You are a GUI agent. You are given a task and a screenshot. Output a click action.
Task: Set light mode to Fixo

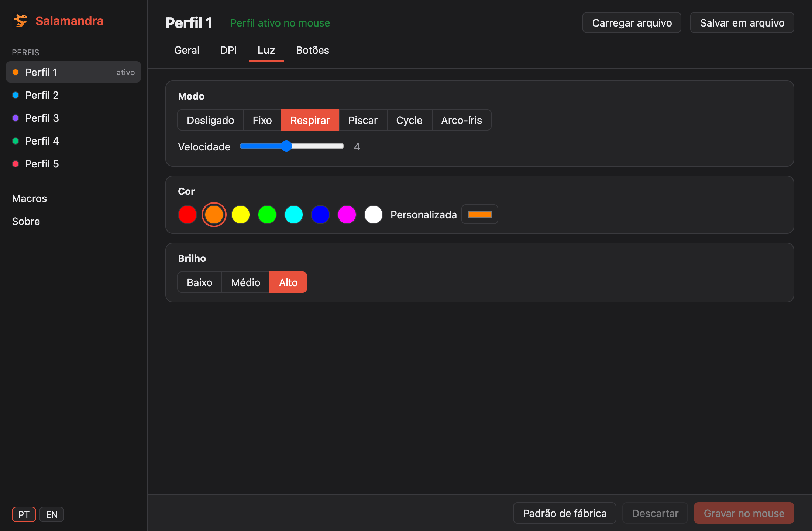(262, 120)
